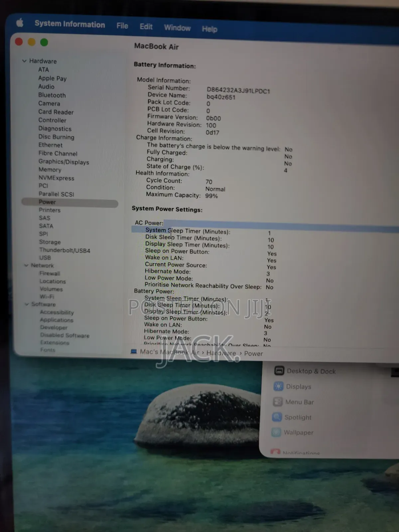Click the red close window button
Viewport: 399px width, 532px height.
[19, 41]
